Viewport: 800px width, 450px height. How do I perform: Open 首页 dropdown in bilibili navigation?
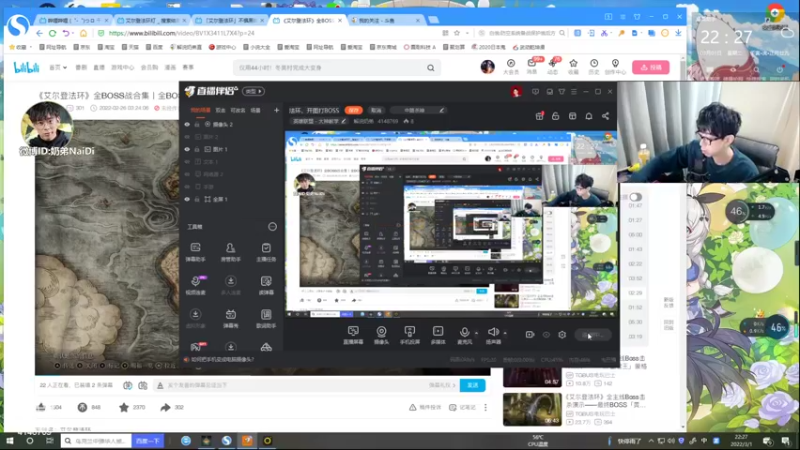pyautogui.click(x=58, y=67)
